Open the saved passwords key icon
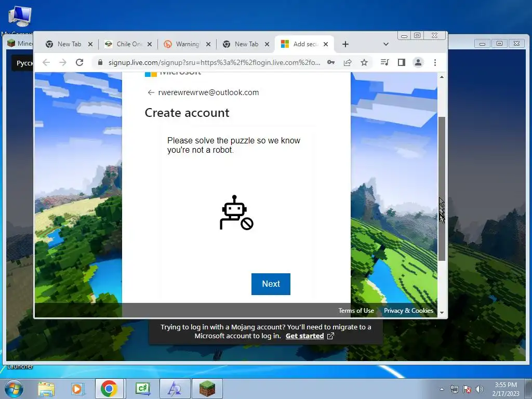Viewport: 532px width, 399px height. (x=331, y=62)
